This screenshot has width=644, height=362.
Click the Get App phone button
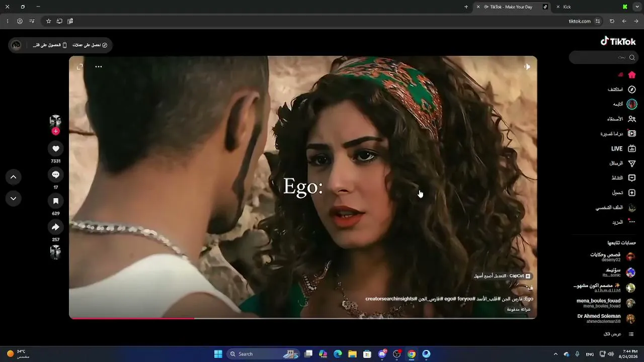point(50,45)
